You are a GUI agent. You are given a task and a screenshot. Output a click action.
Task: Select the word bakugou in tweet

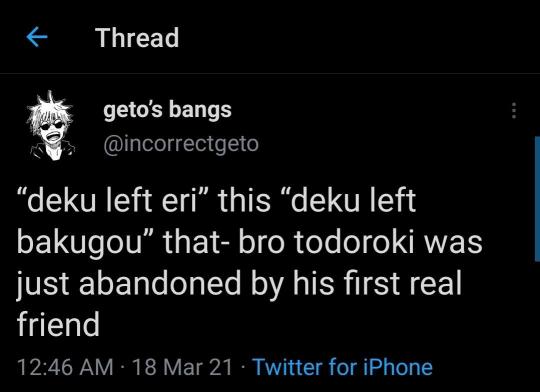pos(80,244)
